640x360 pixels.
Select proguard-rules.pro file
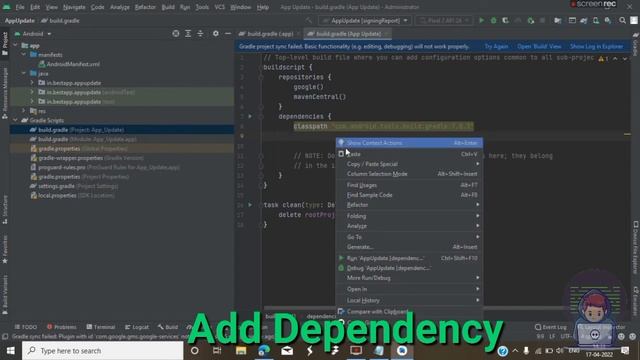[x=105, y=167]
